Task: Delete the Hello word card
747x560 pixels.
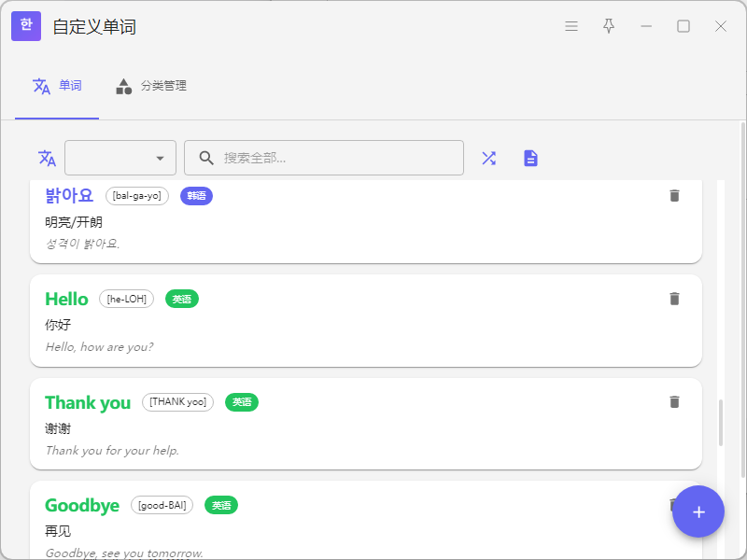Action: point(674,299)
